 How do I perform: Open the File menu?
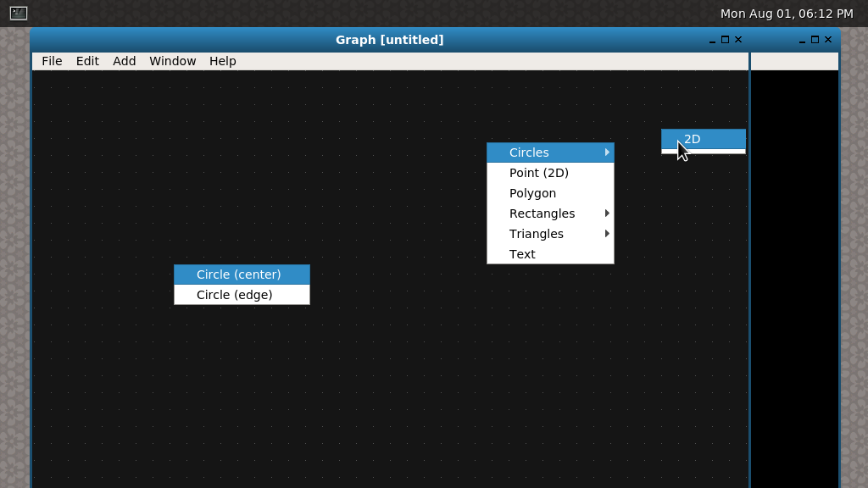point(52,61)
